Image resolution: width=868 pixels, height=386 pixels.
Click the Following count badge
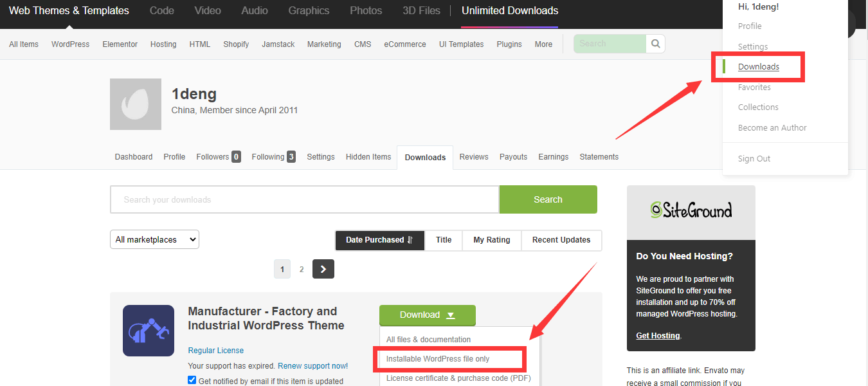pyautogui.click(x=291, y=157)
